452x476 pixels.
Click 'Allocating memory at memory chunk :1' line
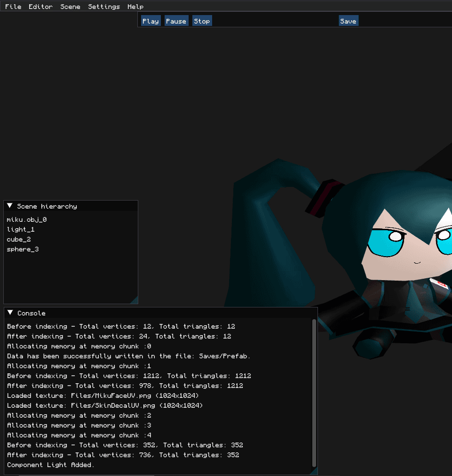(x=79, y=366)
